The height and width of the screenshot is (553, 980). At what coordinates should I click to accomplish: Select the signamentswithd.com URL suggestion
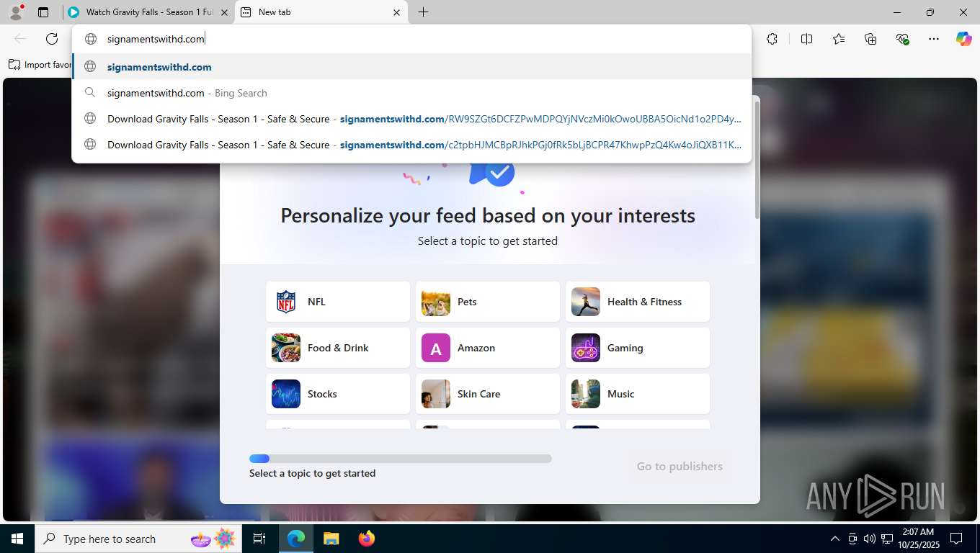pos(411,67)
